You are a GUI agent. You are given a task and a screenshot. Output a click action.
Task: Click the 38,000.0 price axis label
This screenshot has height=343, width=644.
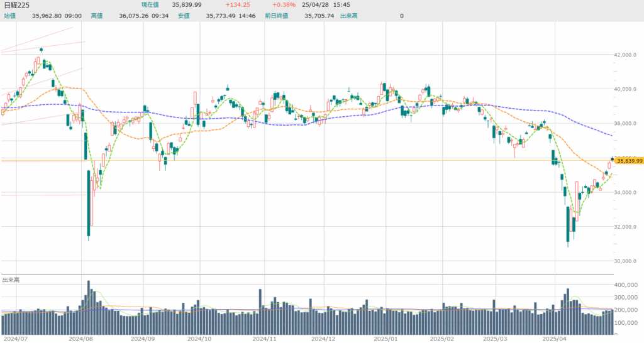pos(625,124)
